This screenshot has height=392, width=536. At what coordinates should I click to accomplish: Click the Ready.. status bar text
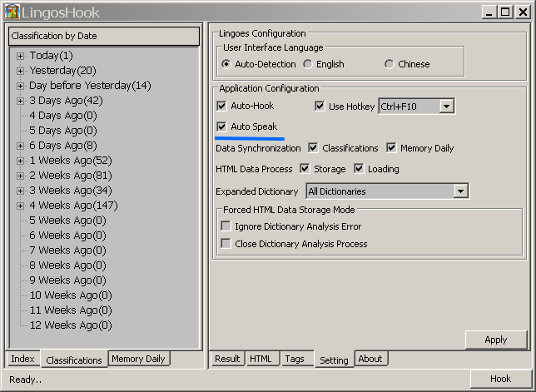25,380
